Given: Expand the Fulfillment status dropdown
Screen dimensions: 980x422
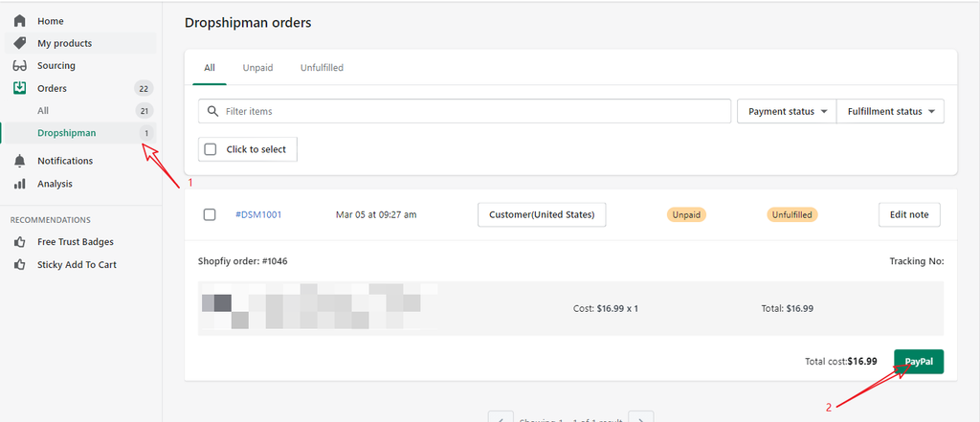Looking at the screenshot, I should (x=890, y=111).
